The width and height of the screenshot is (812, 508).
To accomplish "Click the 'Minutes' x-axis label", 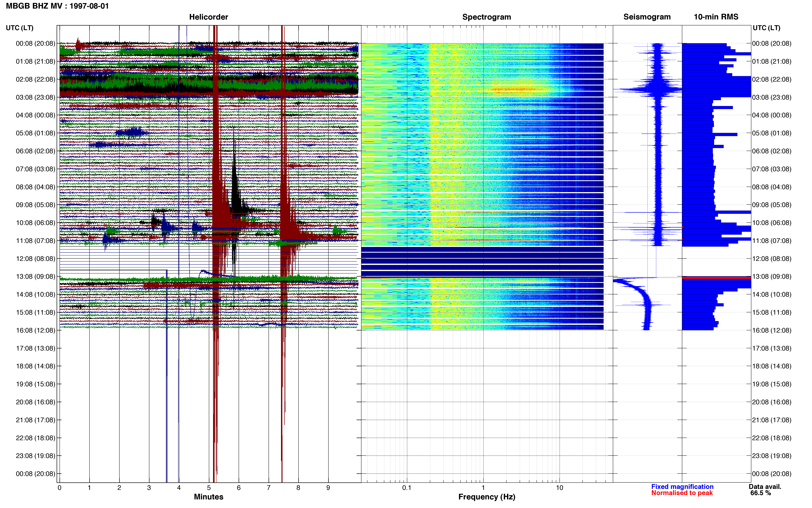I will coord(209,497).
